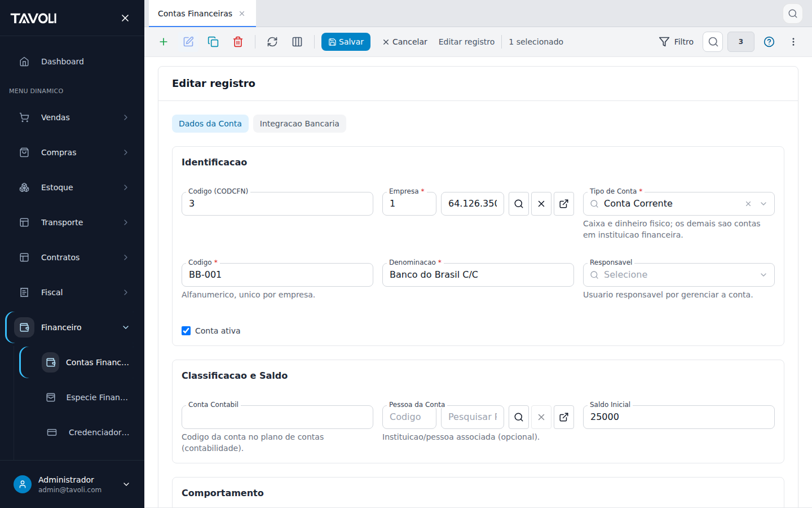This screenshot has width=812, height=508.
Task: Edit the Denominacao field
Action: 478,275
